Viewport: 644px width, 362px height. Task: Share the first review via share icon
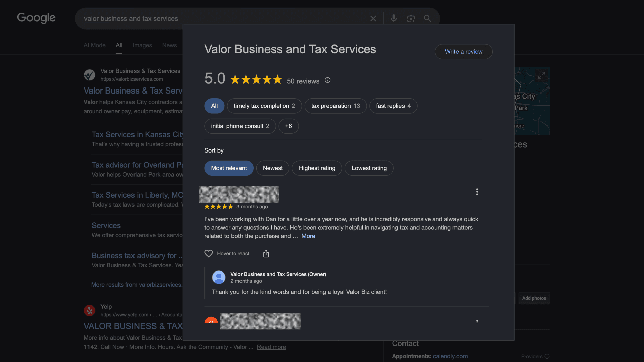266,254
